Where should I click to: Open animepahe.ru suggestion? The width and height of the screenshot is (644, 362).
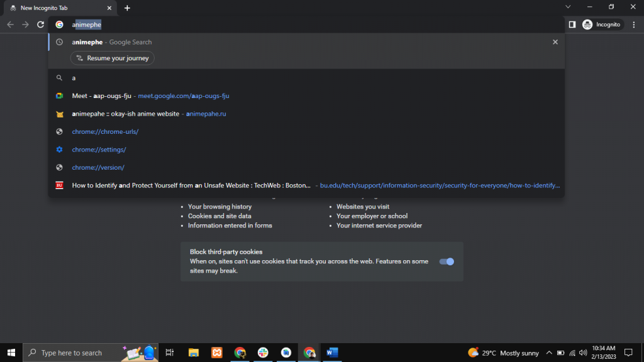(306, 114)
